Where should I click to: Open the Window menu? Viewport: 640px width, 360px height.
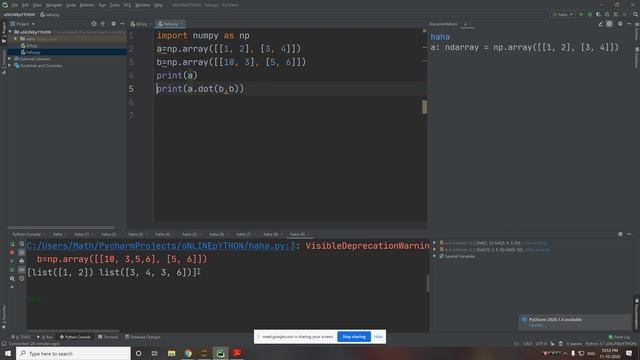(x=142, y=5)
